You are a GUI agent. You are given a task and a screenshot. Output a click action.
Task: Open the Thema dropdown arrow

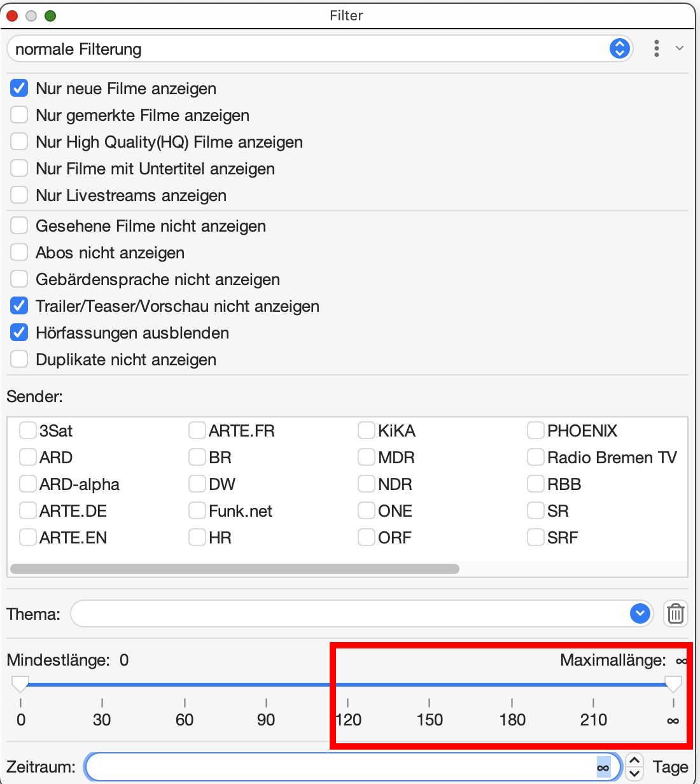(x=640, y=614)
